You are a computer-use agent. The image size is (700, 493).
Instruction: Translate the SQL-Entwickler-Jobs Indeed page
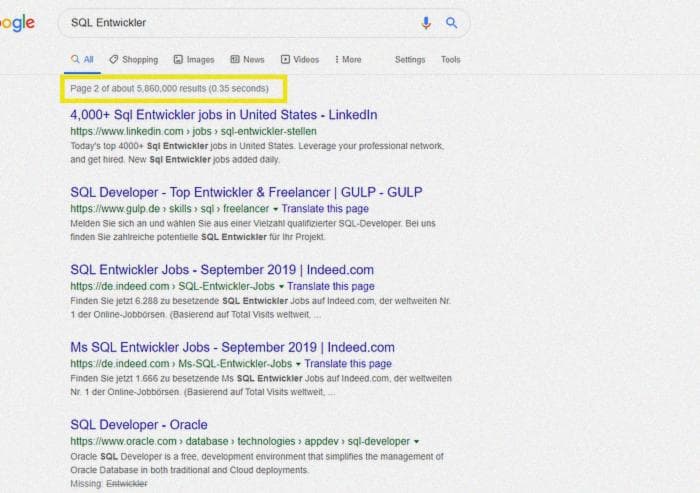[x=331, y=286]
